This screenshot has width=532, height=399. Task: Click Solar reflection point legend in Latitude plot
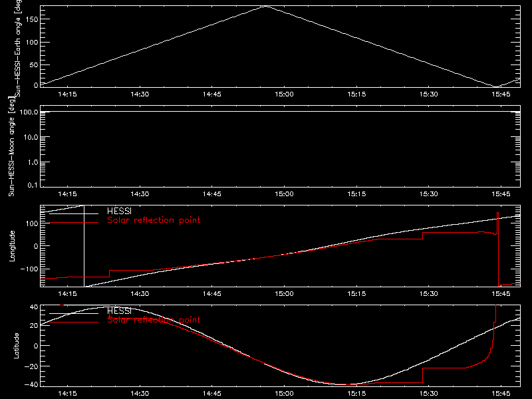[x=154, y=320]
